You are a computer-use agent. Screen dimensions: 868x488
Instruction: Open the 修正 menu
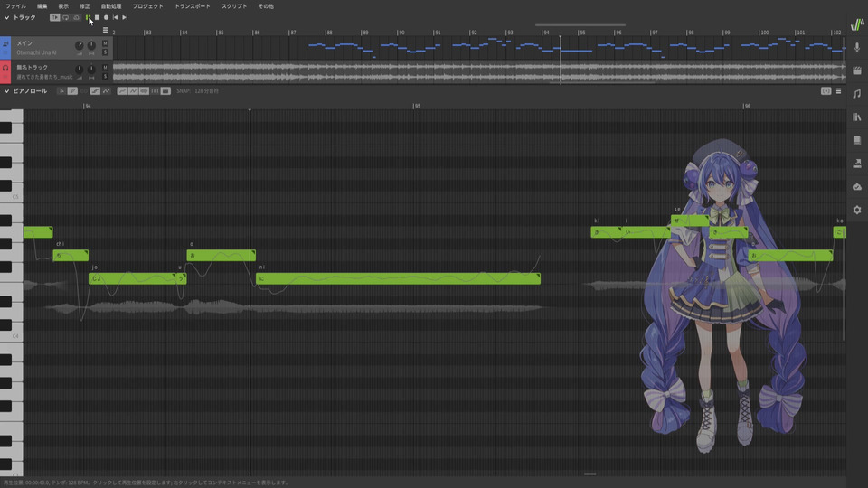84,6
